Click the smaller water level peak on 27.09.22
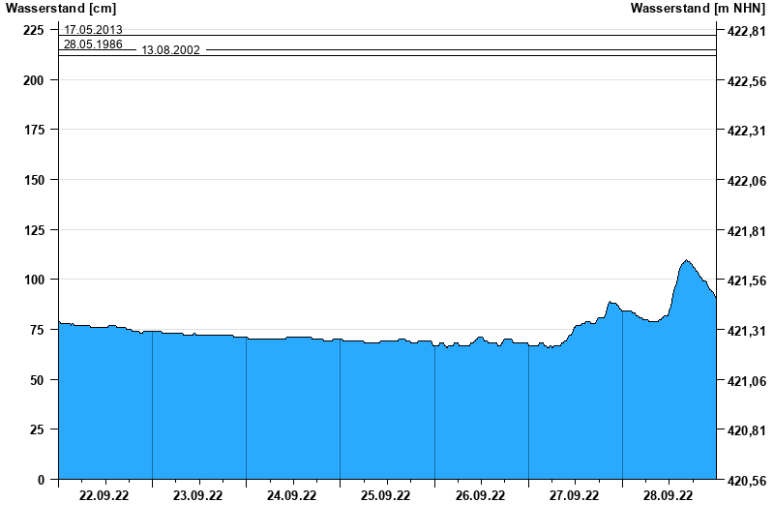The image size is (774, 532). pos(610,303)
